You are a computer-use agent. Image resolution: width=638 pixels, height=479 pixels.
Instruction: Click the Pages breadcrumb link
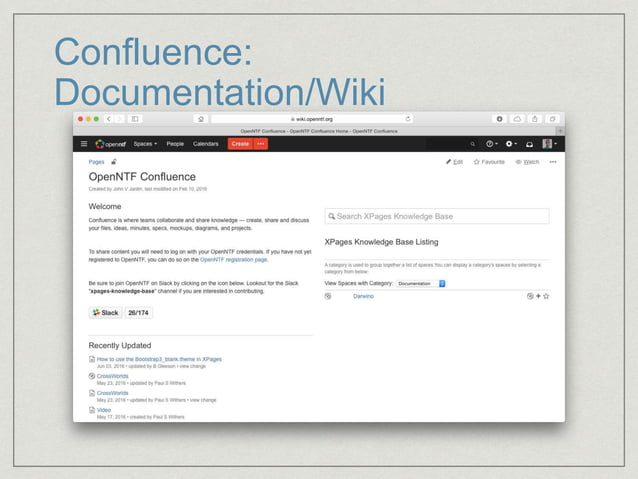pos(96,162)
